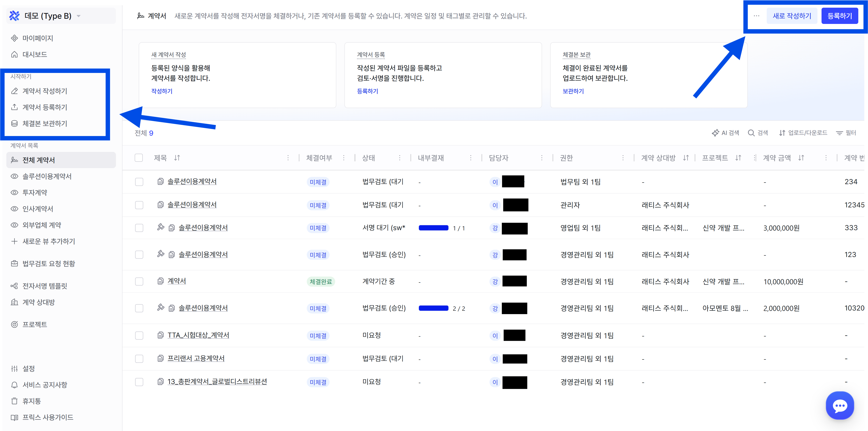The height and width of the screenshot is (431, 868).
Task: Toggle eye icon for 솔루션이용계약서 view
Action: pos(14,176)
